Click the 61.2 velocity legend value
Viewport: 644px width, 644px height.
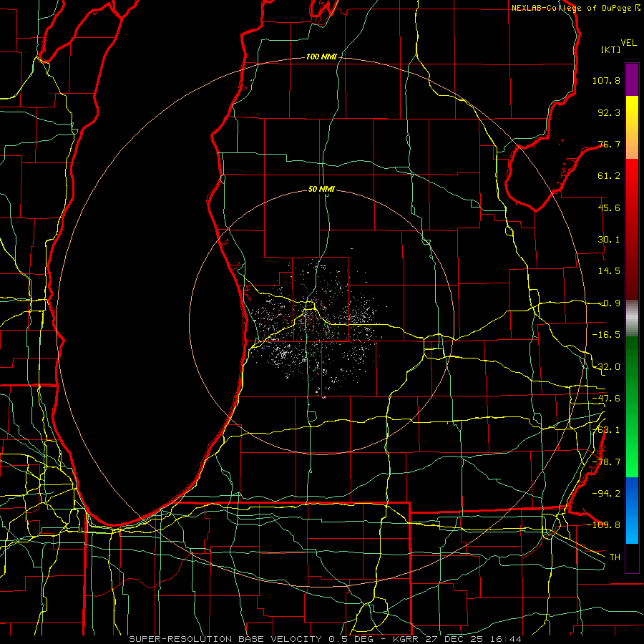pyautogui.click(x=609, y=176)
